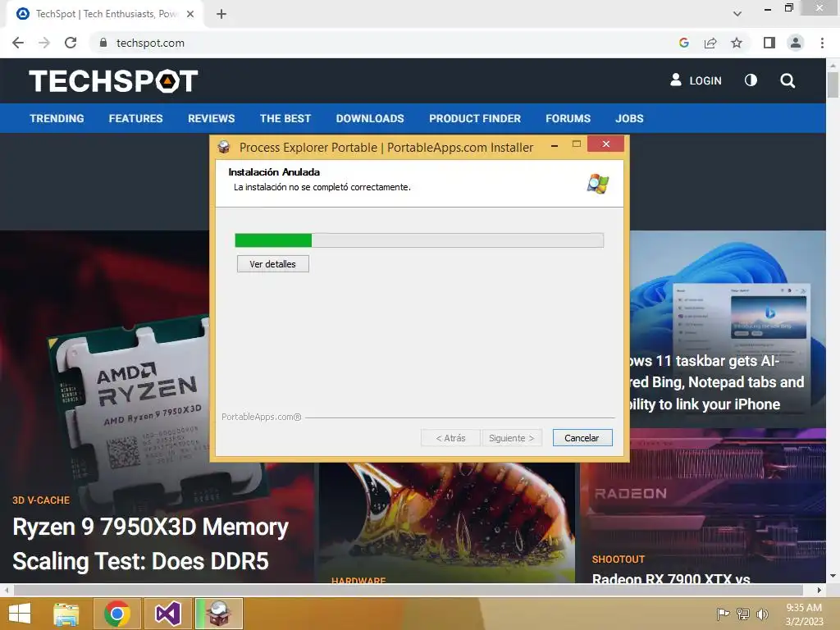Click the installer title bar app icon
840x630 pixels.
point(225,147)
